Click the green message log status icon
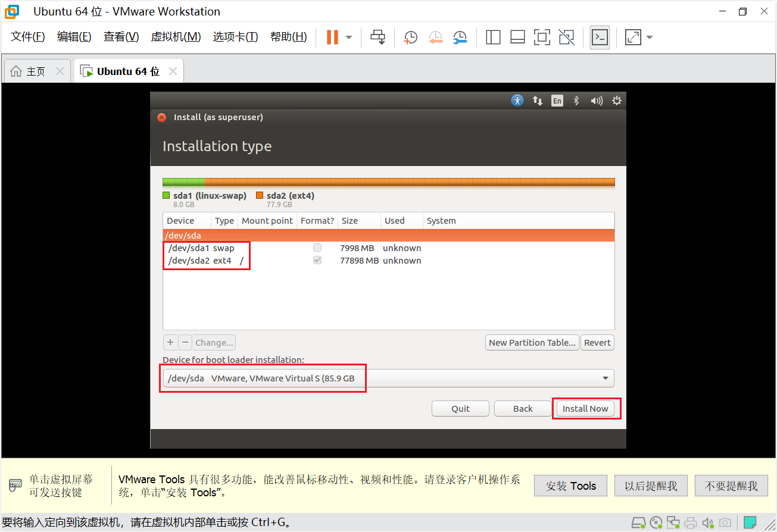The width and height of the screenshot is (777, 532). pyautogui.click(x=750, y=523)
